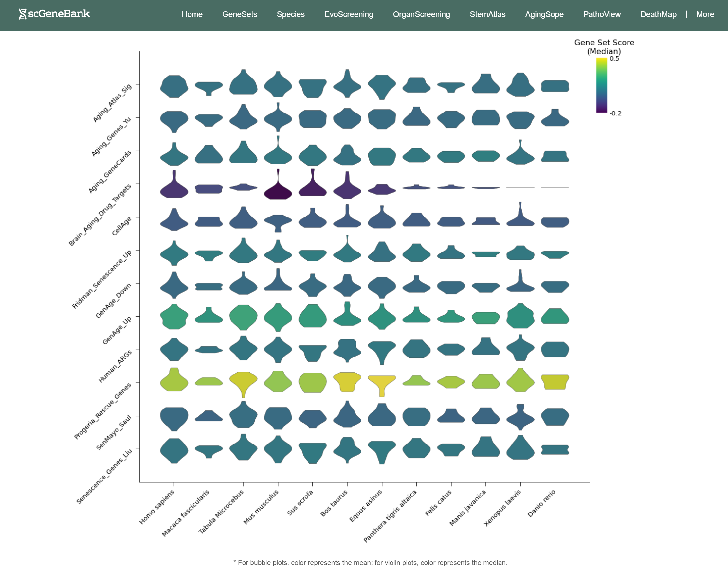Click the scGeneBank DNA logo icon

tap(22, 14)
